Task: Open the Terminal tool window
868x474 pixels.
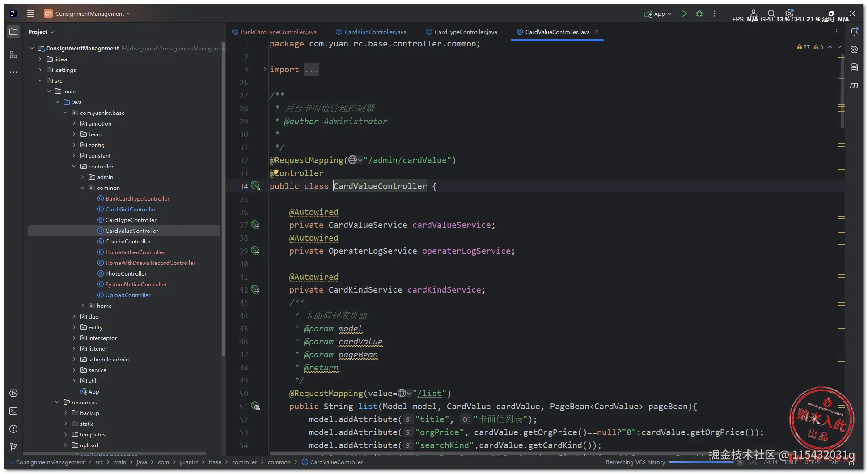Action: tap(13, 411)
